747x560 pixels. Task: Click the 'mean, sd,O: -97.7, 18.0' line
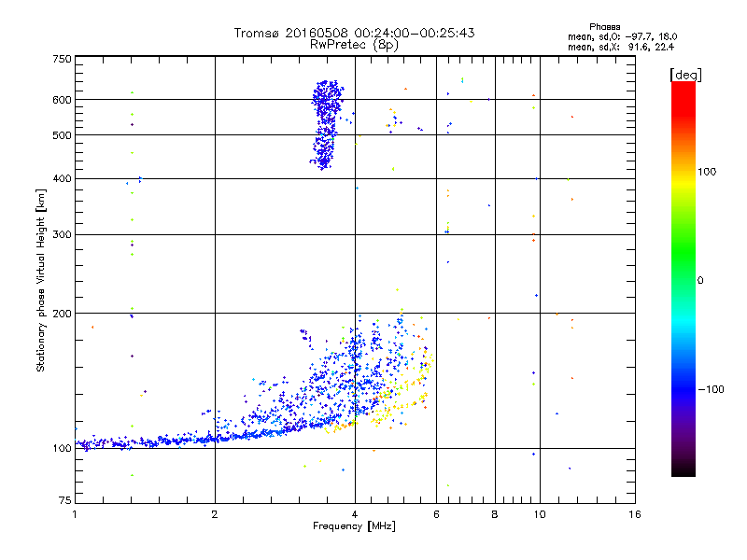pyautogui.click(x=622, y=36)
